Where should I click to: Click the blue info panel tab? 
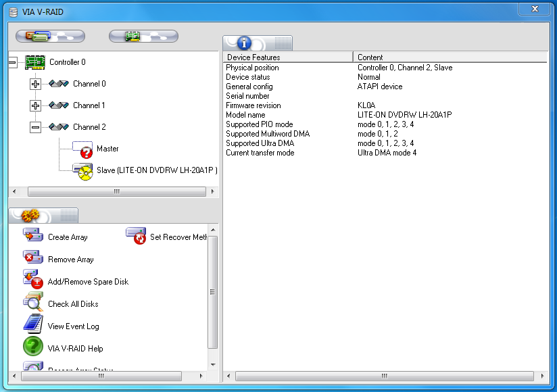point(258,43)
